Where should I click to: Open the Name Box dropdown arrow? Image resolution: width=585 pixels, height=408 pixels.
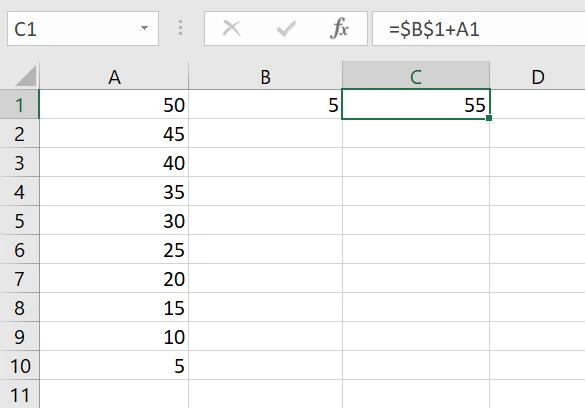tap(144, 28)
